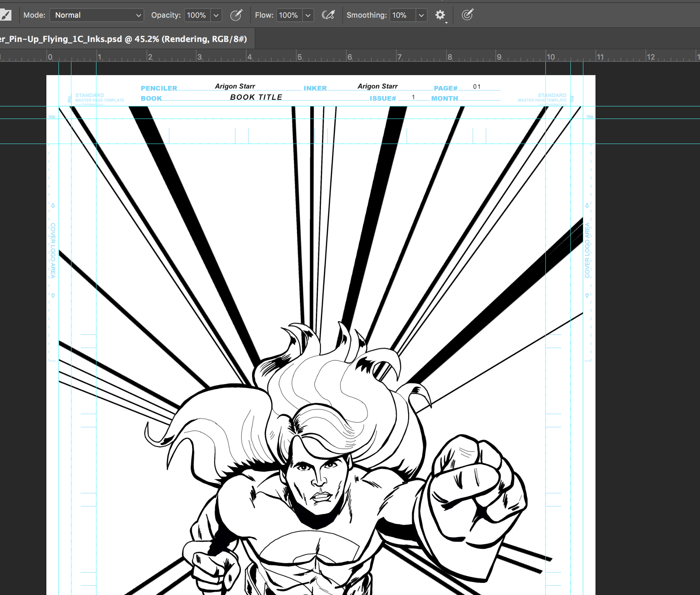Click the Flow 100% value field
This screenshot has height=595, width=700.
click(289, 15)
